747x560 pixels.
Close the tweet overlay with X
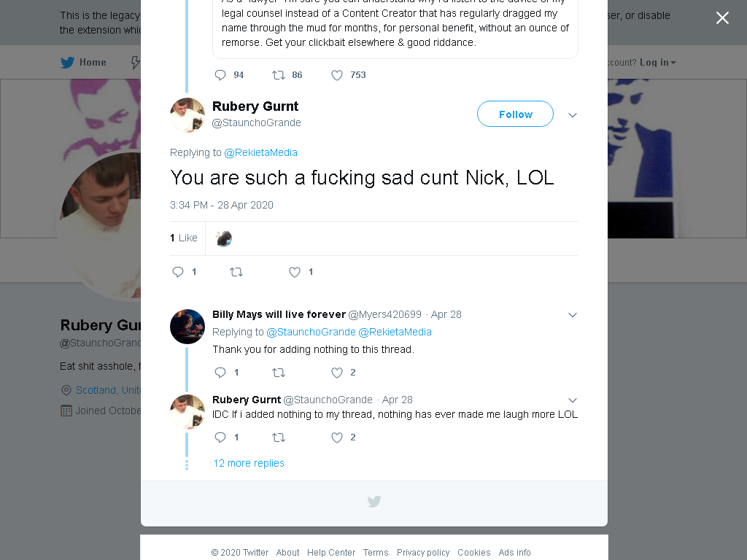[x=722, y=18]
